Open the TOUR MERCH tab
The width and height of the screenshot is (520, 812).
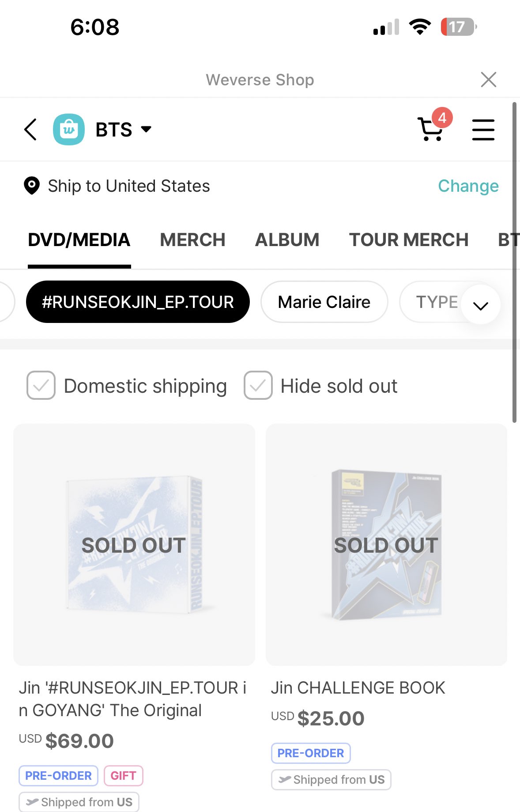point(409,240)
